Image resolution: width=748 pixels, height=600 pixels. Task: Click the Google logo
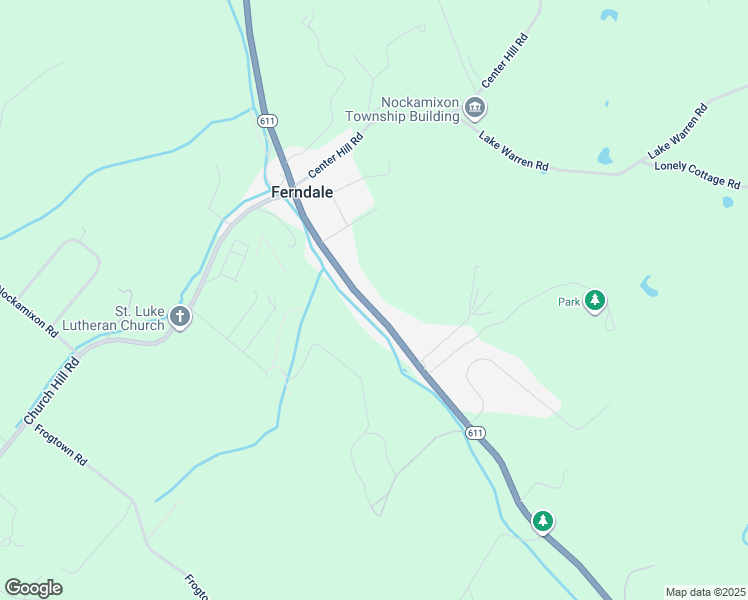[33, 588]
